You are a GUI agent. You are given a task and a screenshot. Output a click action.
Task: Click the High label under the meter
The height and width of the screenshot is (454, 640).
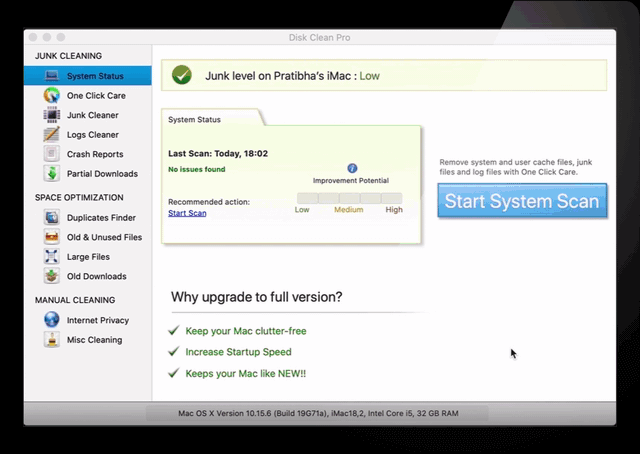coord(394,209)
